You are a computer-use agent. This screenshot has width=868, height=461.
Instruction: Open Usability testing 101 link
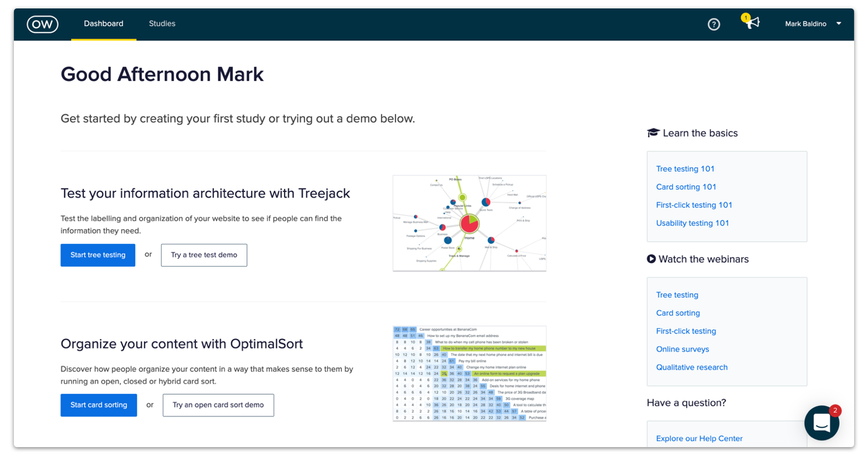click(693, 223)
